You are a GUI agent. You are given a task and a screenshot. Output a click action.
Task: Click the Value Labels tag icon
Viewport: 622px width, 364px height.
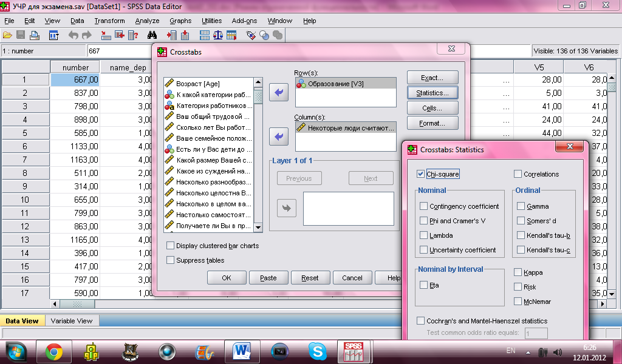click(251, 35)
